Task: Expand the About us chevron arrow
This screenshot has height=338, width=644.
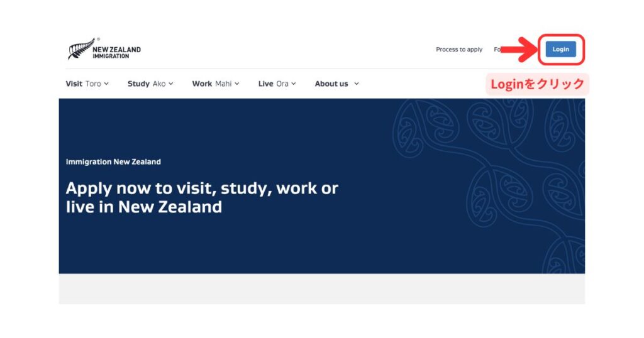Action: point(357,84)
